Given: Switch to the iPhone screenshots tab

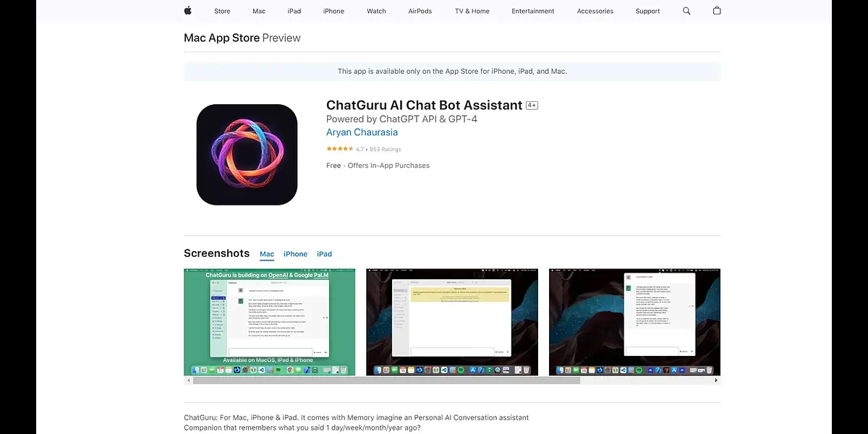Looking at the screenshot, I should point(295,254).
